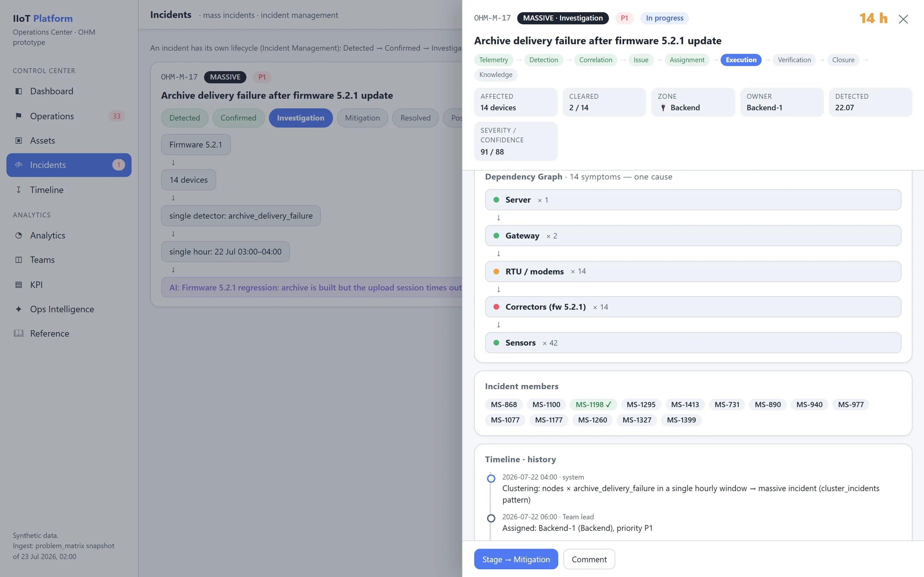Open Teams via its sidebar icon

tap(18, 260)
